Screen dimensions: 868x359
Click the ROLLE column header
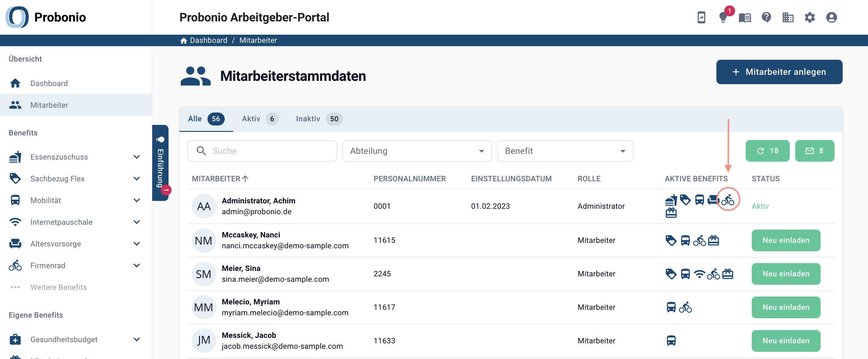[x=589, y=179]
